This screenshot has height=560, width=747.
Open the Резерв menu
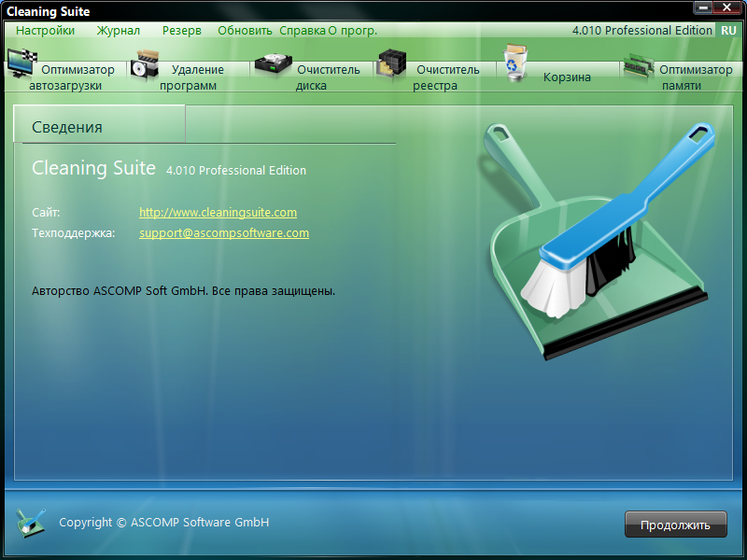click(x=181, y=31)
